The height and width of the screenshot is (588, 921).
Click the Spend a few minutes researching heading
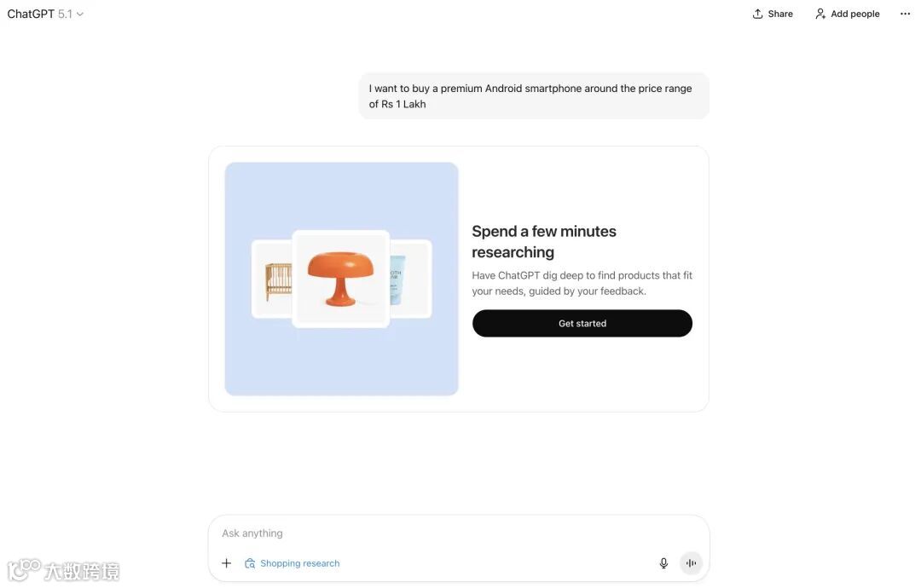544,242
